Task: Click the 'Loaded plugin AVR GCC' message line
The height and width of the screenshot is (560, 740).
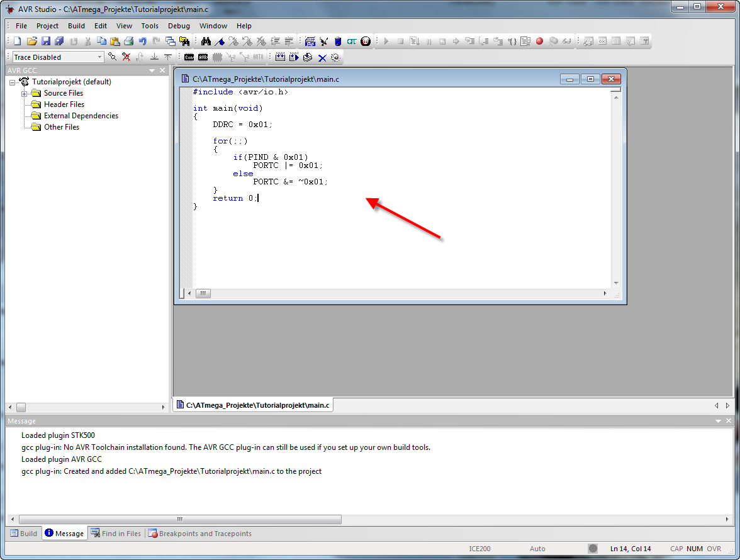Action: coord(62,459)
